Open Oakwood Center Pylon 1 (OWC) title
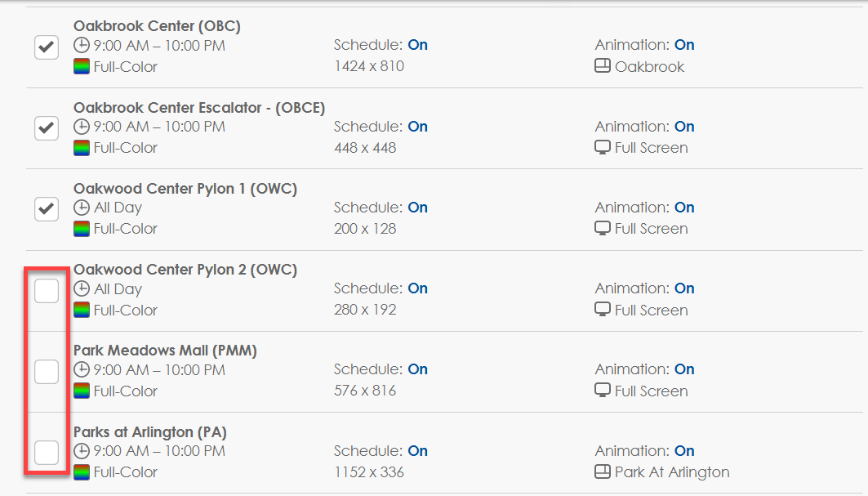This screenshot has width=868, height=496. click(x=185, y=189)
